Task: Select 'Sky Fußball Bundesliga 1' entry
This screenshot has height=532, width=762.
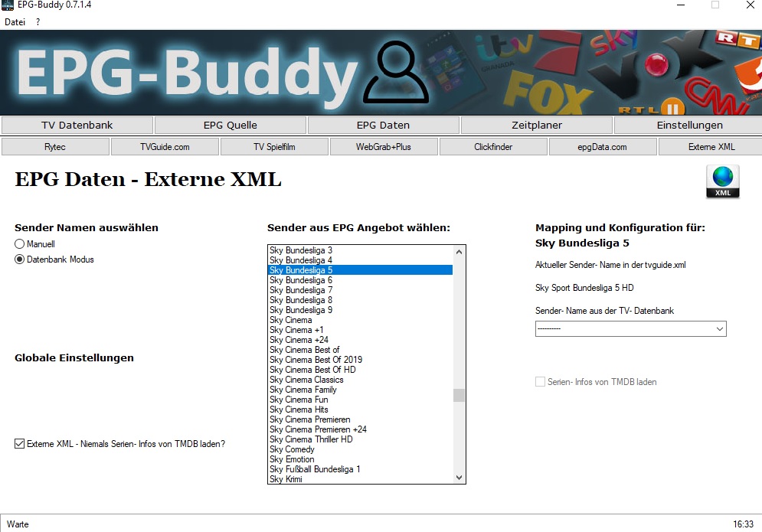Action: click(361, 469)
